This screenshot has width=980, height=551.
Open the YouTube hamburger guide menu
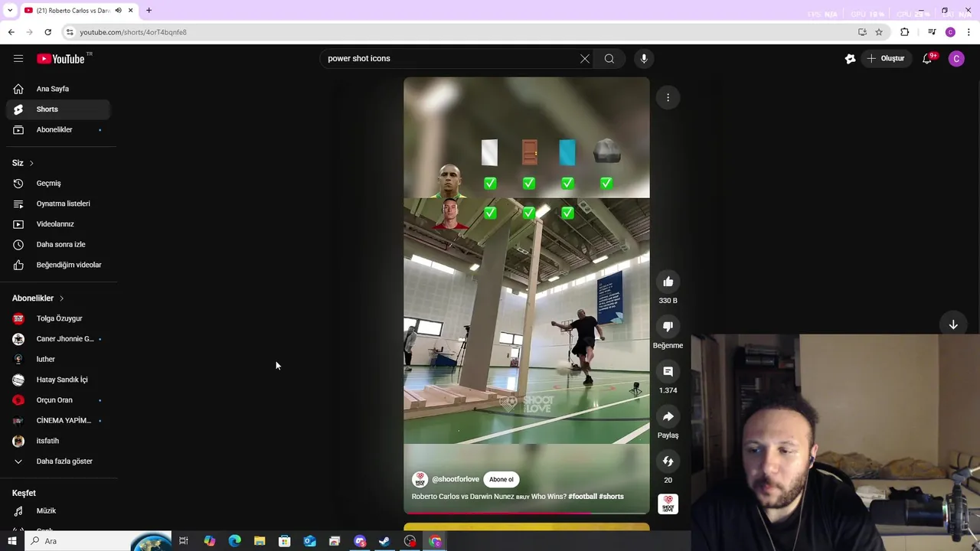click(18, 58)
